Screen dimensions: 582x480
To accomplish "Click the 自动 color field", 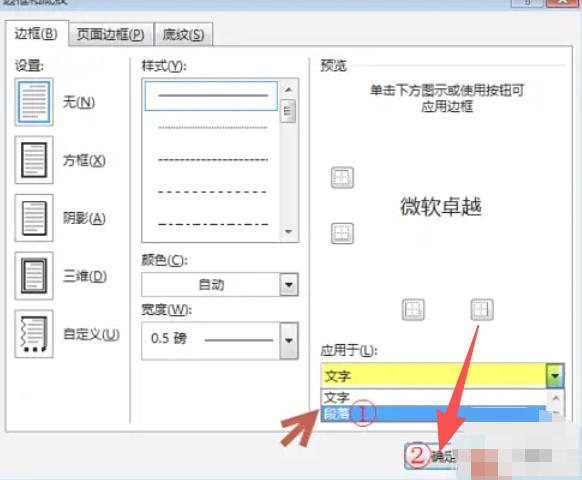I will pyautogui.click(x=211, y=285).
